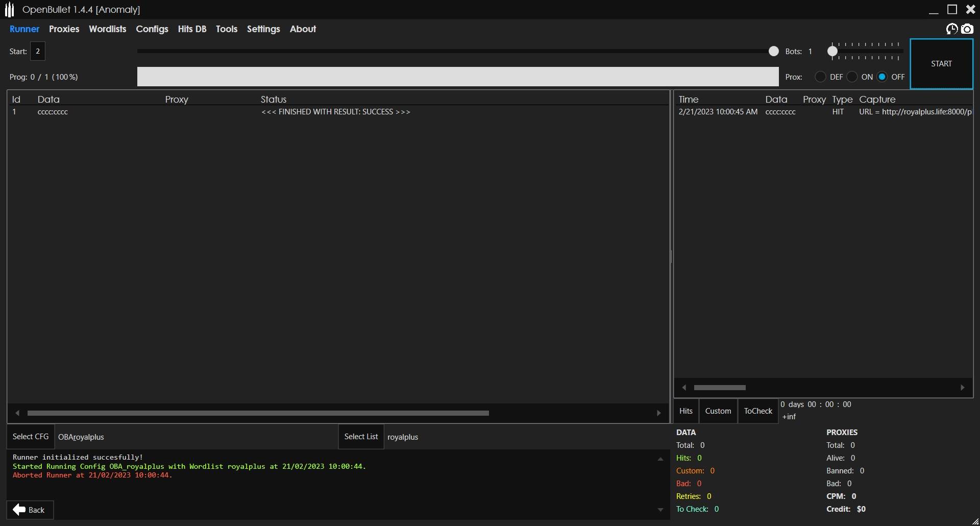980x526 pixels.
Task: Click the Select CFG button
Action: (31, 437)
